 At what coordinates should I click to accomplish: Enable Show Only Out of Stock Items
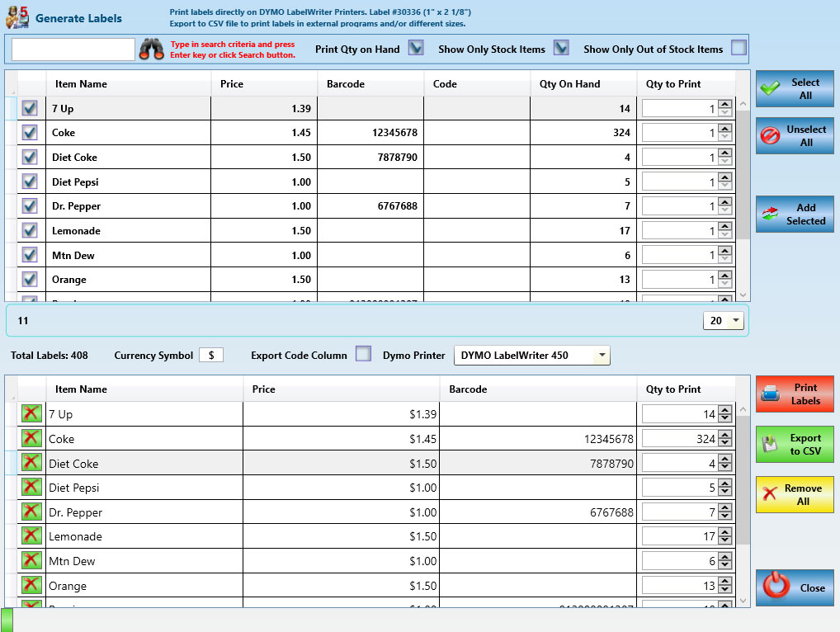[x=739, y=48]
